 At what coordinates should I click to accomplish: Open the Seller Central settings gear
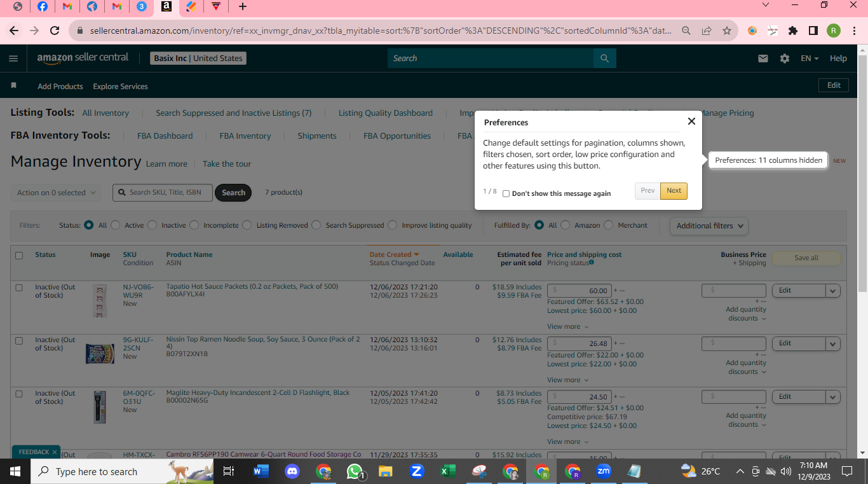click(x=785, y=58)
